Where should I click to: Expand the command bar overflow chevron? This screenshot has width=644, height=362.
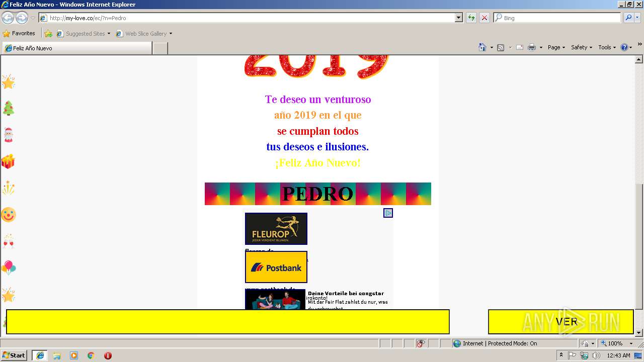click(639, 45)
